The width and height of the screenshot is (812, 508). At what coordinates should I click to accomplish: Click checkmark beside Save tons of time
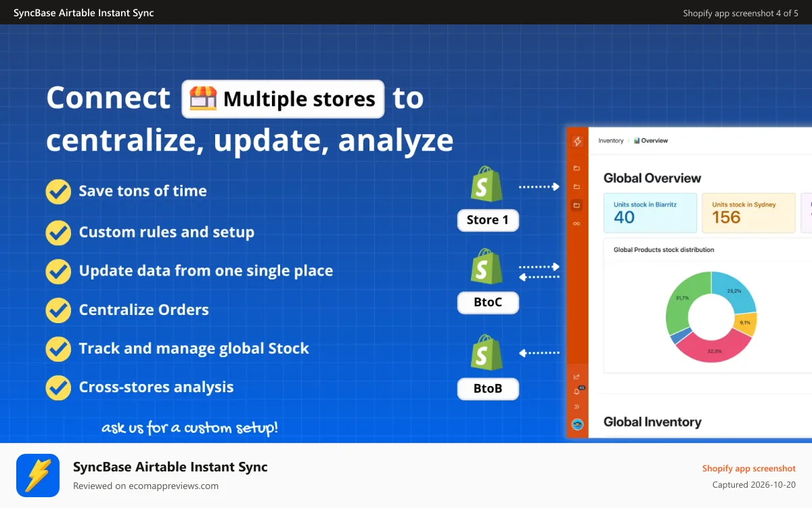pos(58,192)
